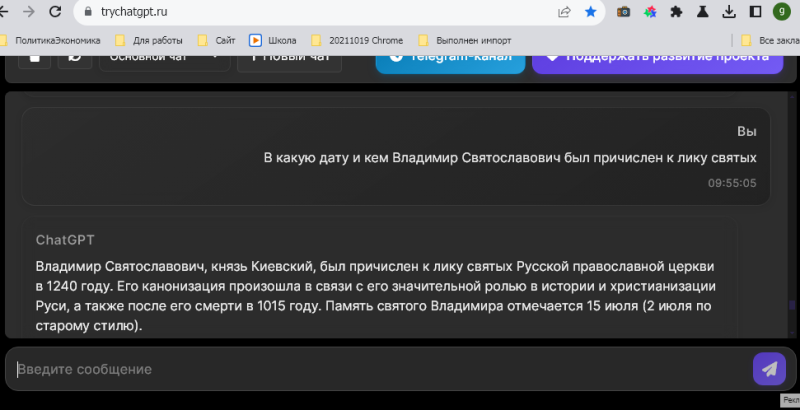Open the Школа bookmark
The image size is (800, 410).
tap(273, 40)
